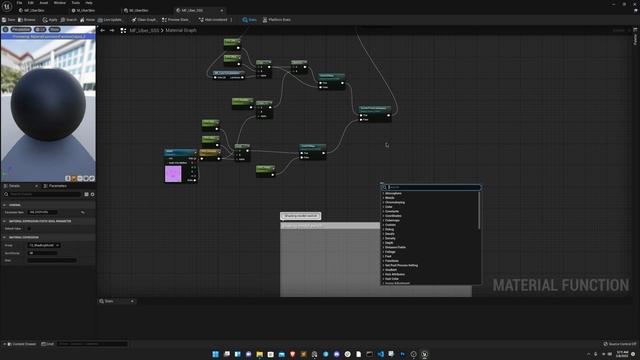Expand the Foliage node category
Viewport: 640px width, 360px height.
coord(390,252)
